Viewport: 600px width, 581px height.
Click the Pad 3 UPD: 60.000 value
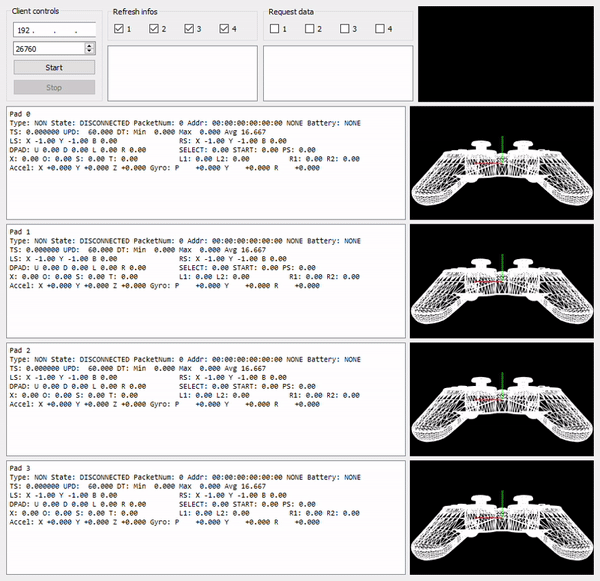click(88, 486)
